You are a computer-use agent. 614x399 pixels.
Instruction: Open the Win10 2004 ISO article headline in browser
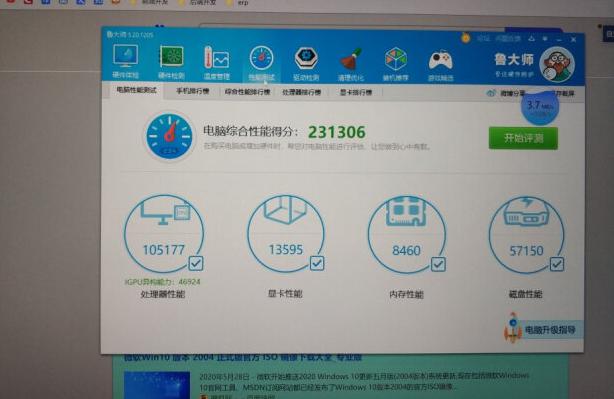point(243,357)
